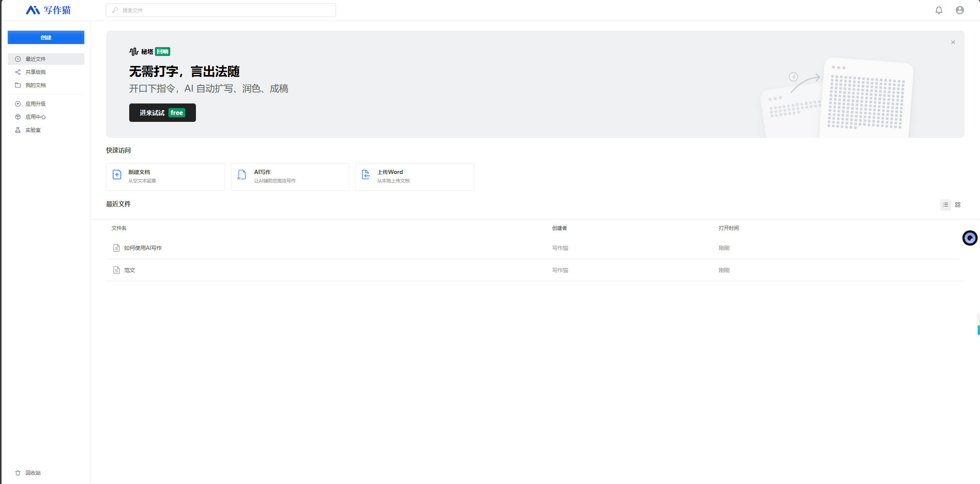
Task: Open the 如何使用AI写作 file
Action: point(143,248)
